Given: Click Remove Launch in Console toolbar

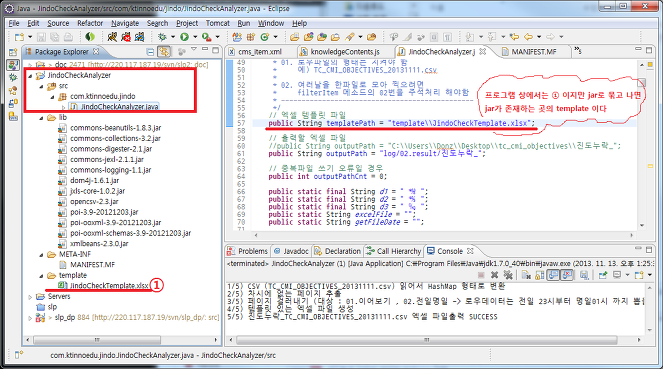Looking at the screenshot, I should click(494, 275).
